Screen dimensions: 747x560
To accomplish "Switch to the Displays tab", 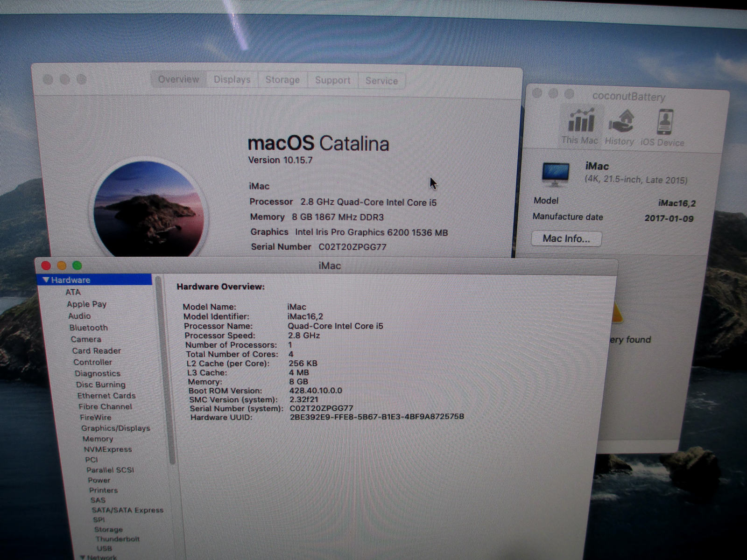I will (x=232, y=80).
